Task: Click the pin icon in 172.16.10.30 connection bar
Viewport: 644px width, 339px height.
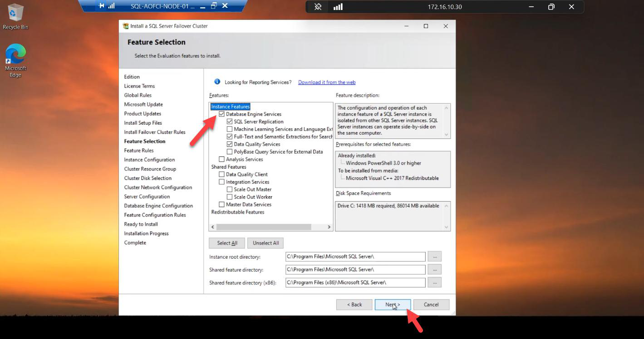Action: click(x=318, y=7)
